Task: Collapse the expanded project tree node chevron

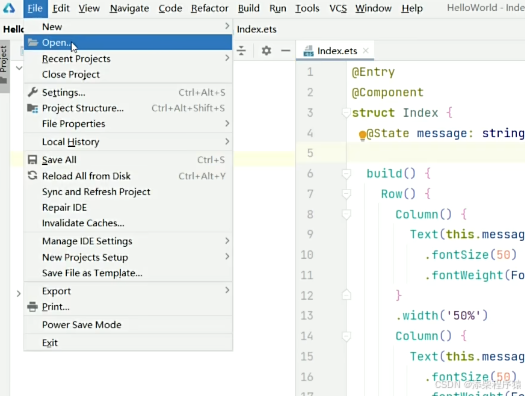Action: 19,68
